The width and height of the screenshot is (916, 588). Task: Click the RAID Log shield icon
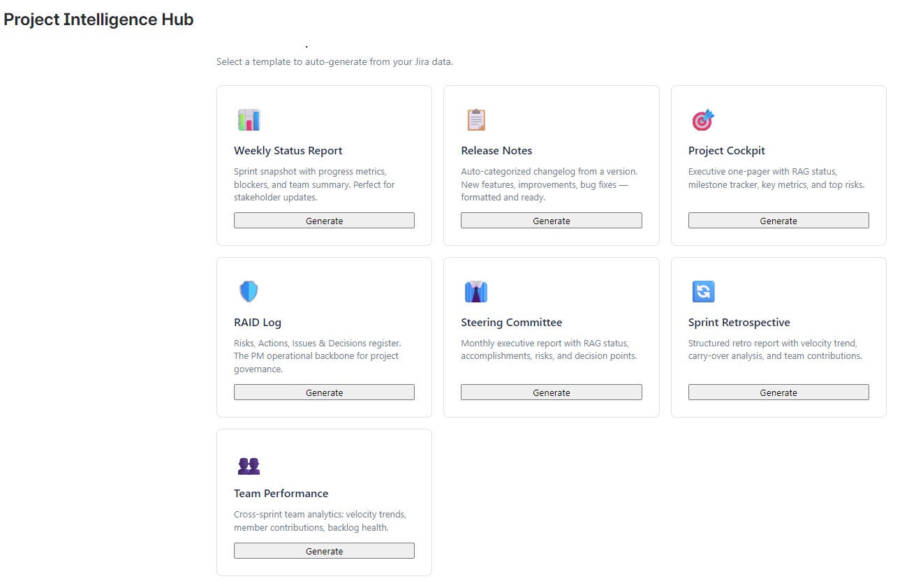249,291
